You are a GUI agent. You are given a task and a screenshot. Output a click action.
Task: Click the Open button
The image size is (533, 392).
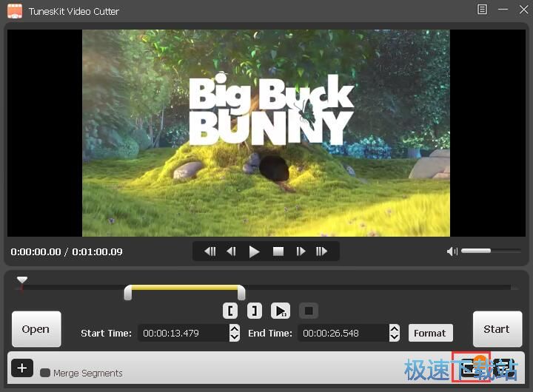click(36, 329)
